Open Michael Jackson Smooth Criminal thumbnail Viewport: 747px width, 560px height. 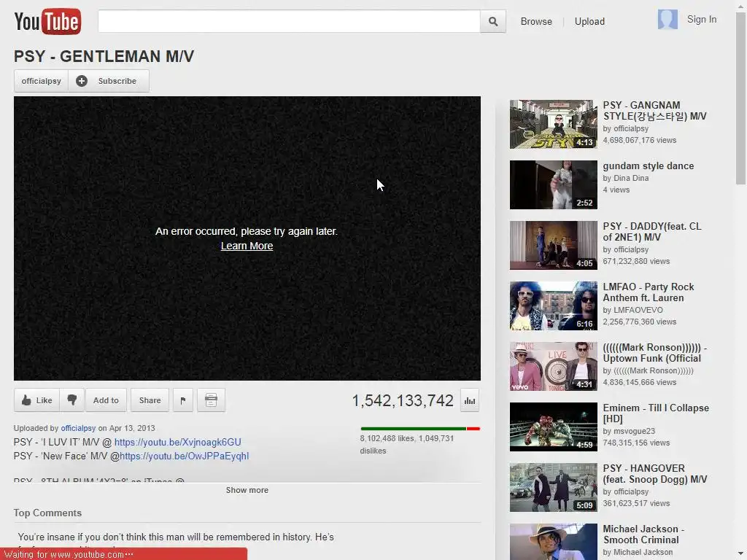click(553, 542)
